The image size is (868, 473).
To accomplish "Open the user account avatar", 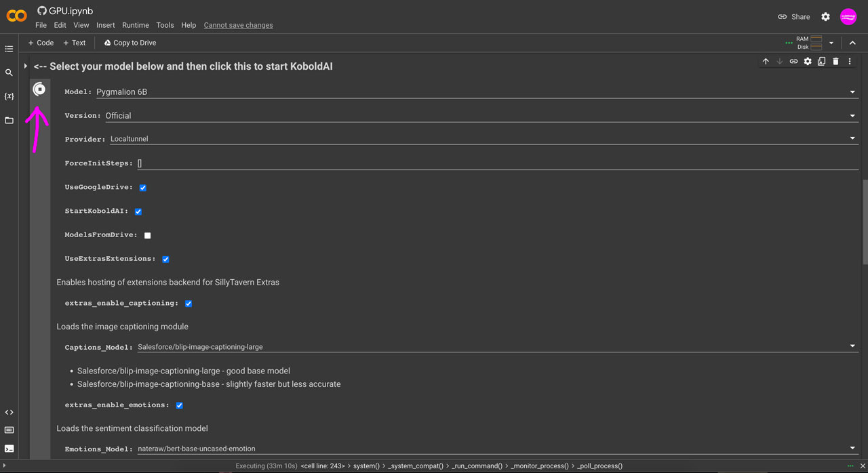I will pyautogui.click(x=848, y=17).
